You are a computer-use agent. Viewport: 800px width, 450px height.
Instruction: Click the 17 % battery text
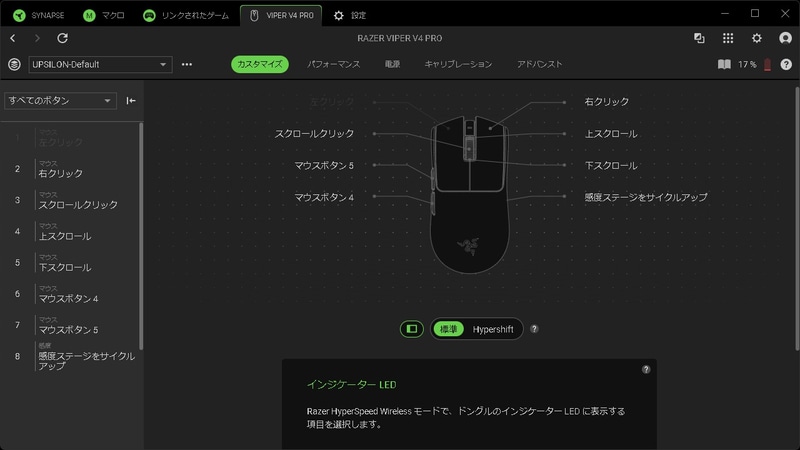click(747, 64)
